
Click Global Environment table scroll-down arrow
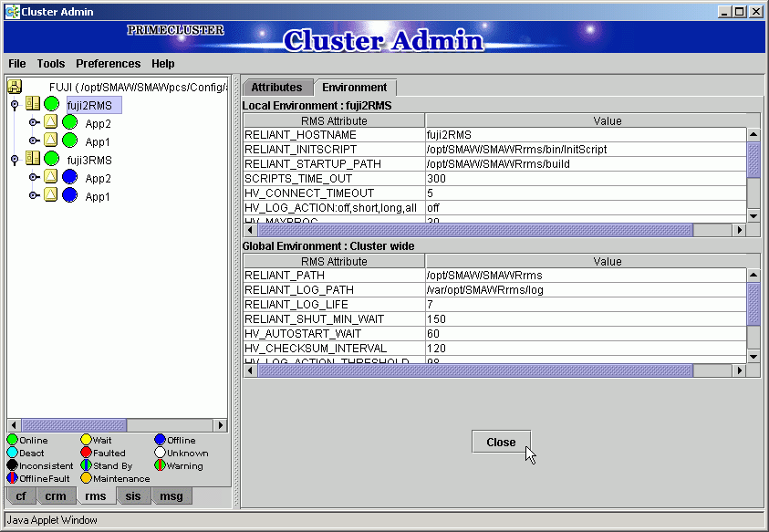(x=753, y=356)
